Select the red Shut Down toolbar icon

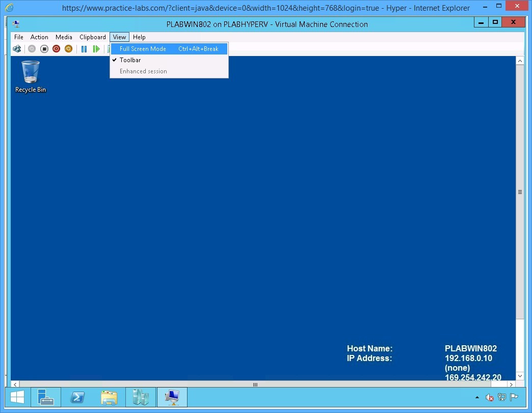[x=56, y=48]
